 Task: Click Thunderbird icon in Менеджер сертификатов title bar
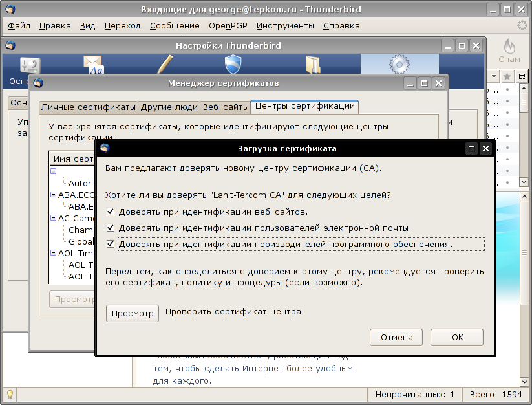pyautogui.click(x=38, y=83)
